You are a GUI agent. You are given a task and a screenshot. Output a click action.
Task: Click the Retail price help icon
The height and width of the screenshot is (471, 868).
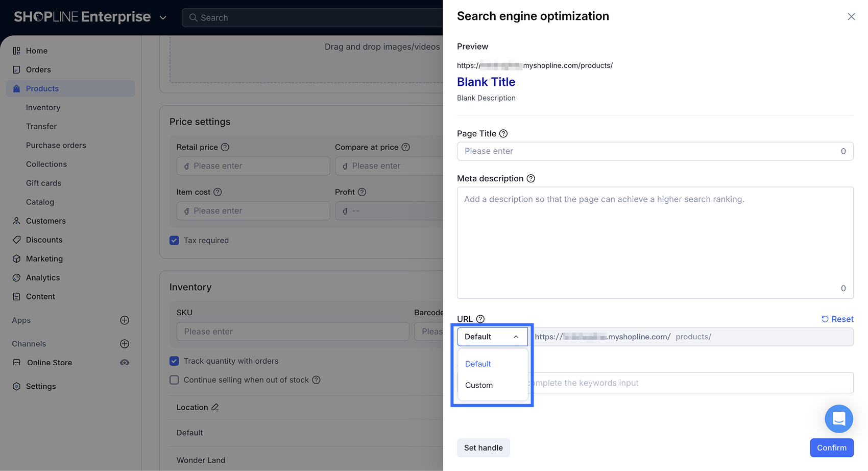tap(225, 147)
